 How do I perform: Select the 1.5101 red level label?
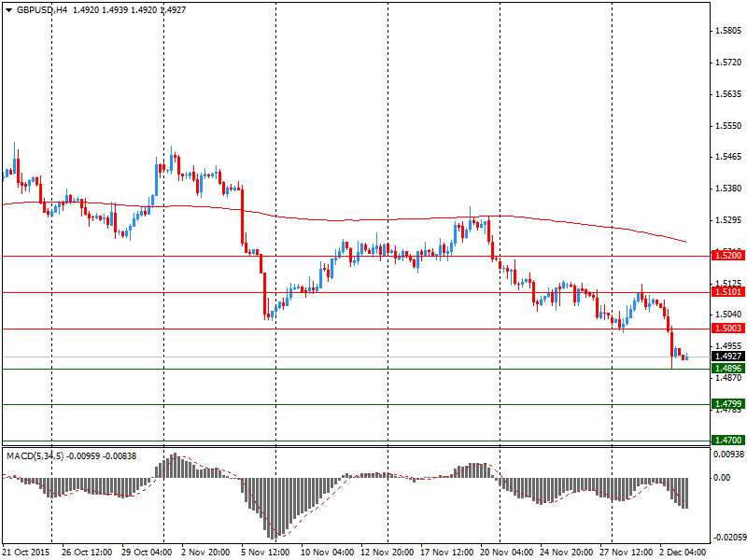[727, 292]
